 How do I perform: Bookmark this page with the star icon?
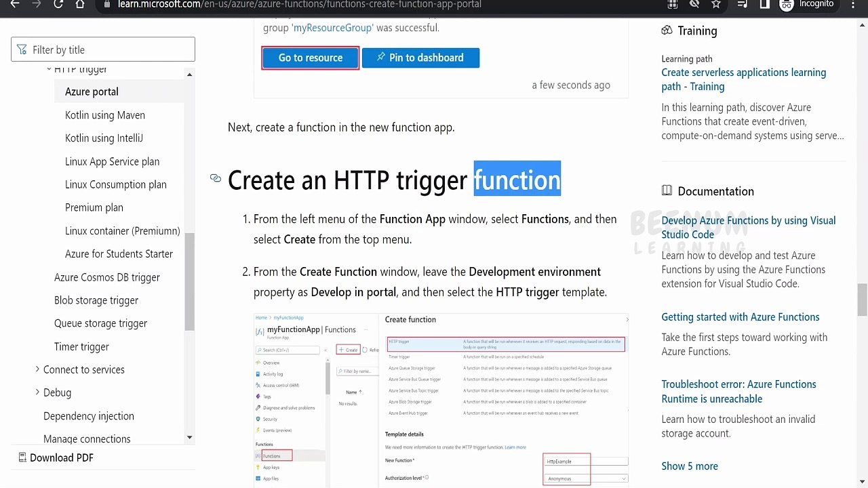tap(716, 4)
